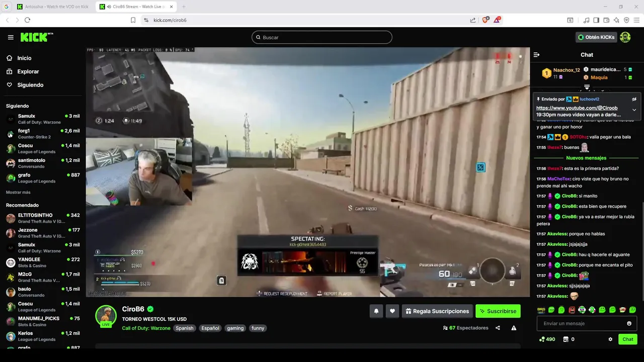Open user profile avatar menu
Viewport: 644px width, 362px height.
pos(625,37)
